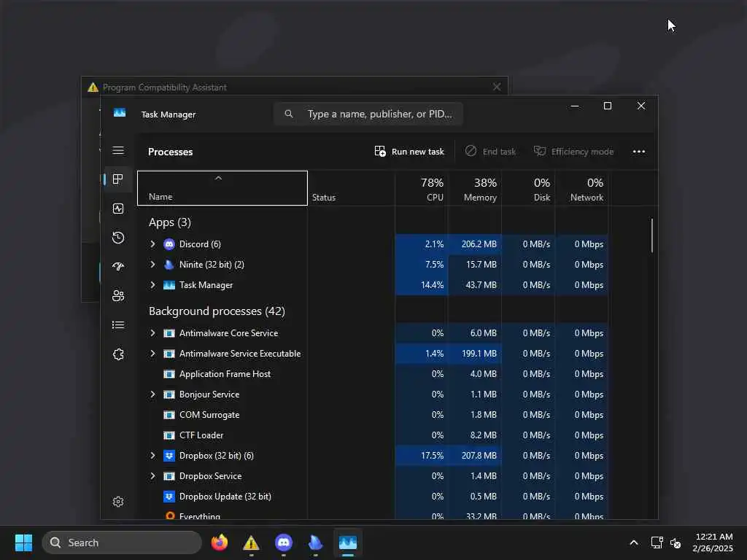Viewport: 747px width, 560px height.
Task: Click the End task button
Action: 490,152
